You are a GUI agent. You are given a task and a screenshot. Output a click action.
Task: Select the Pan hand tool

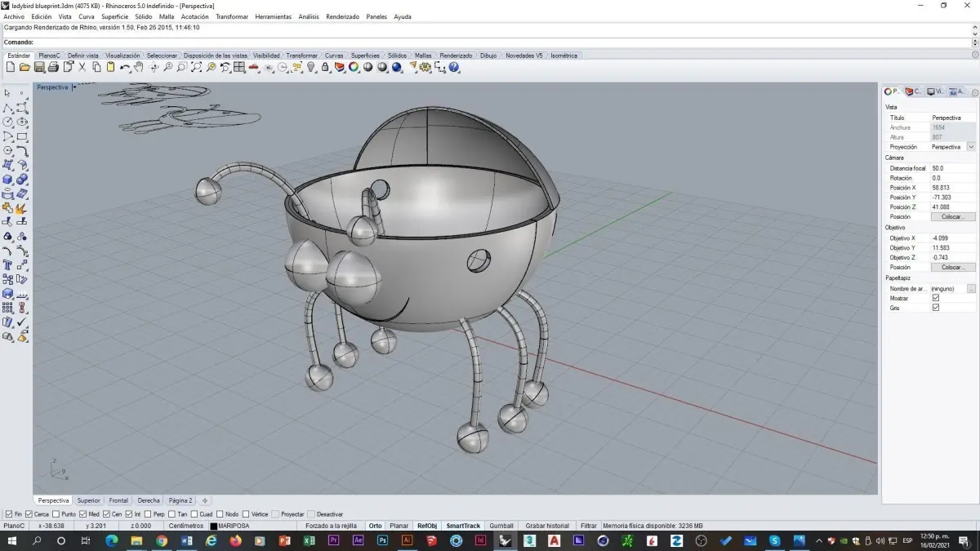[139, 67]
